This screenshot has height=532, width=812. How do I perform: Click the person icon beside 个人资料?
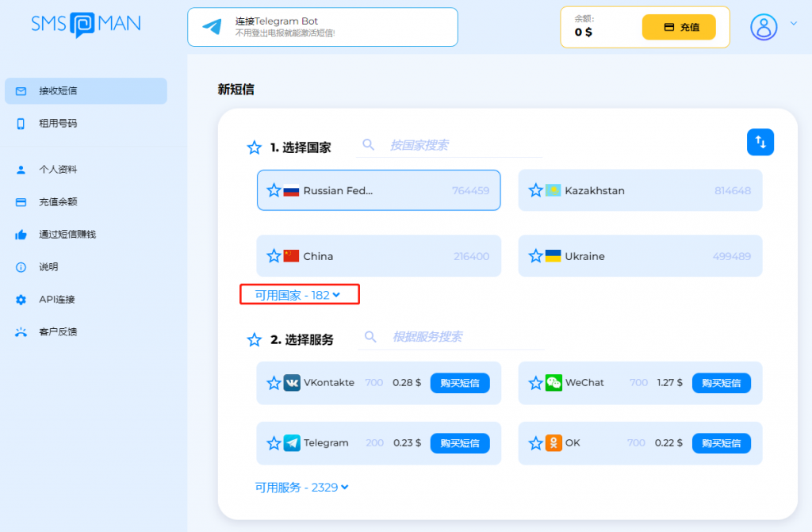click(x=21, y=170)
